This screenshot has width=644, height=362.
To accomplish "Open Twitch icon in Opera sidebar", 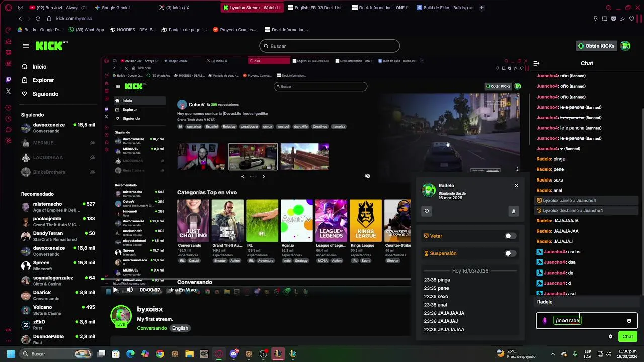I will [x=8, y=80].
